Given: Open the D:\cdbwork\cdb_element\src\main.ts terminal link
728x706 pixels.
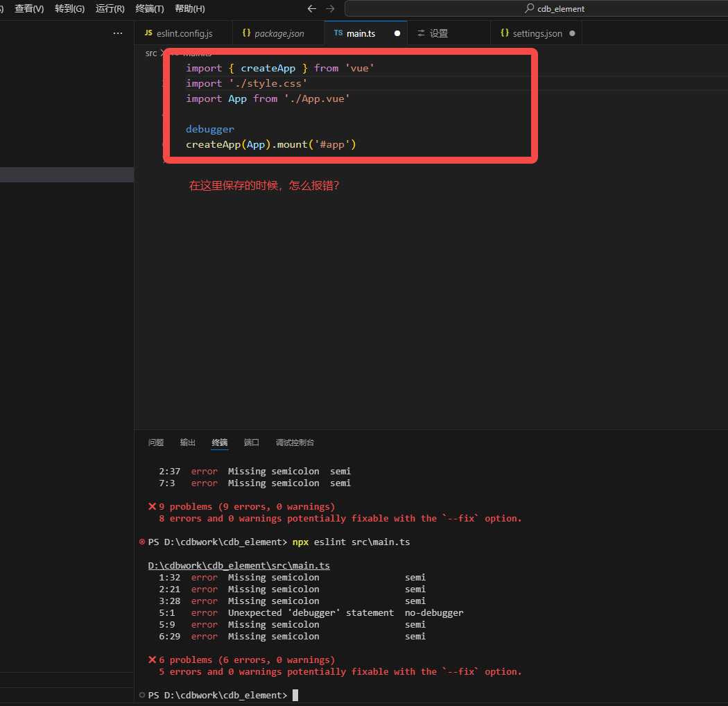Looking at the screenshot, I should click(239, 565).
